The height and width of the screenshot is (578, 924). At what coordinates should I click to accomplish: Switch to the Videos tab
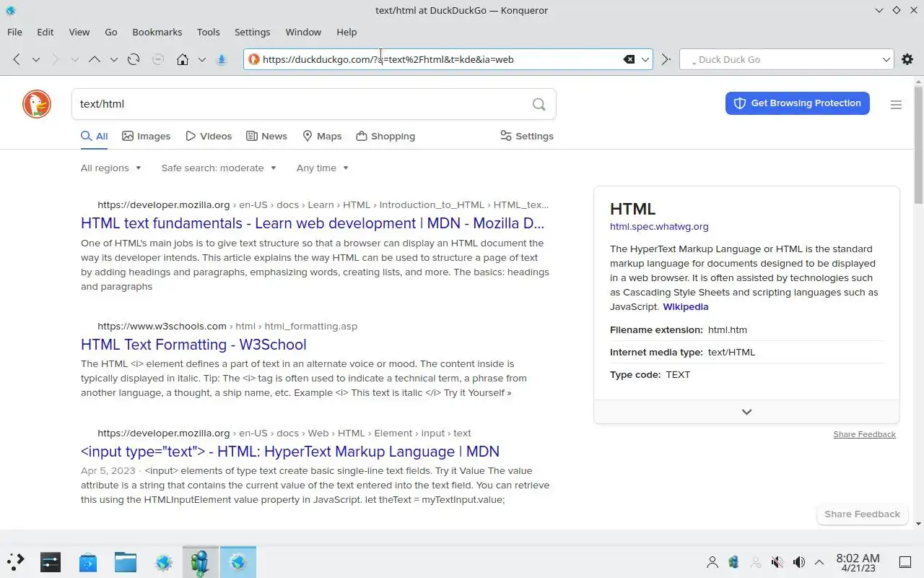coord(209,136)
